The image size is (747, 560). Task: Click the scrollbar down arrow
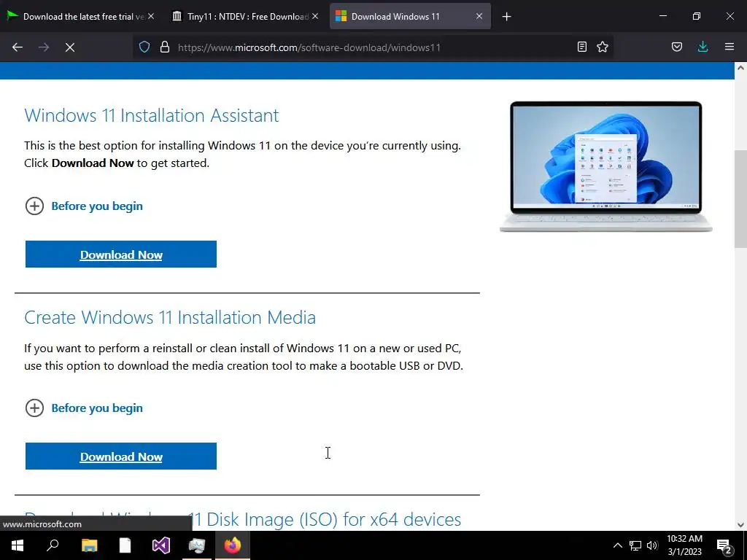740,525
